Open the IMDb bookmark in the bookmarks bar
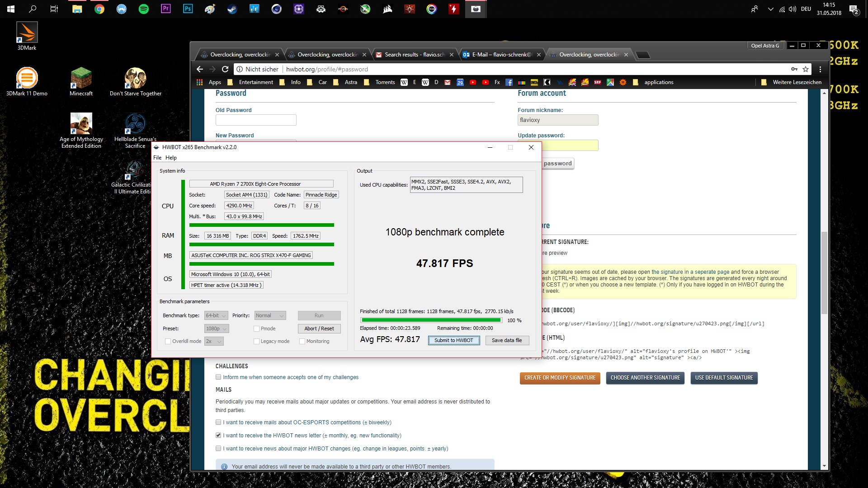The height and width of the screenshot is (488, 868). click(x=534, y=82)
